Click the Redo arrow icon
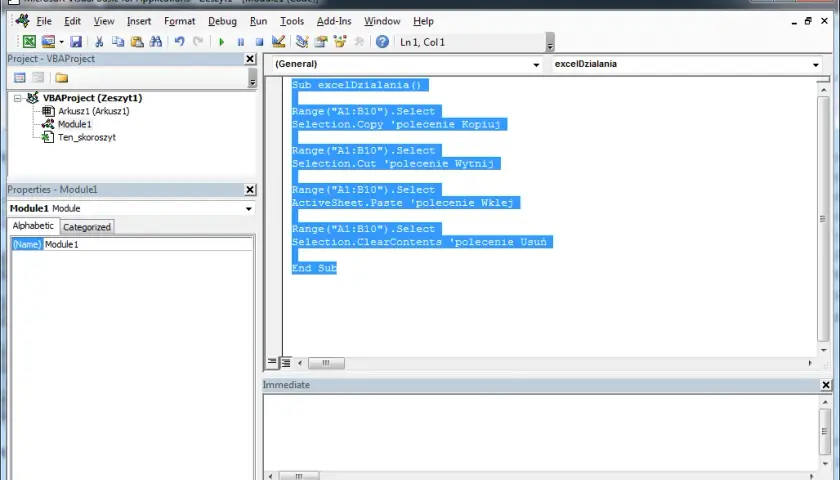Image resolution: width=840 pixels, height=480 pixels. coord(198,42)
